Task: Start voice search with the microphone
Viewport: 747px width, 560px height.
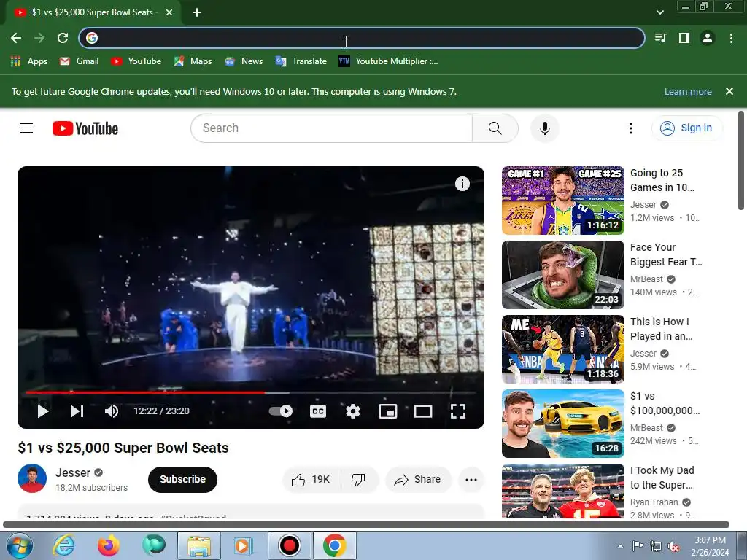Action: pos(544,128)
